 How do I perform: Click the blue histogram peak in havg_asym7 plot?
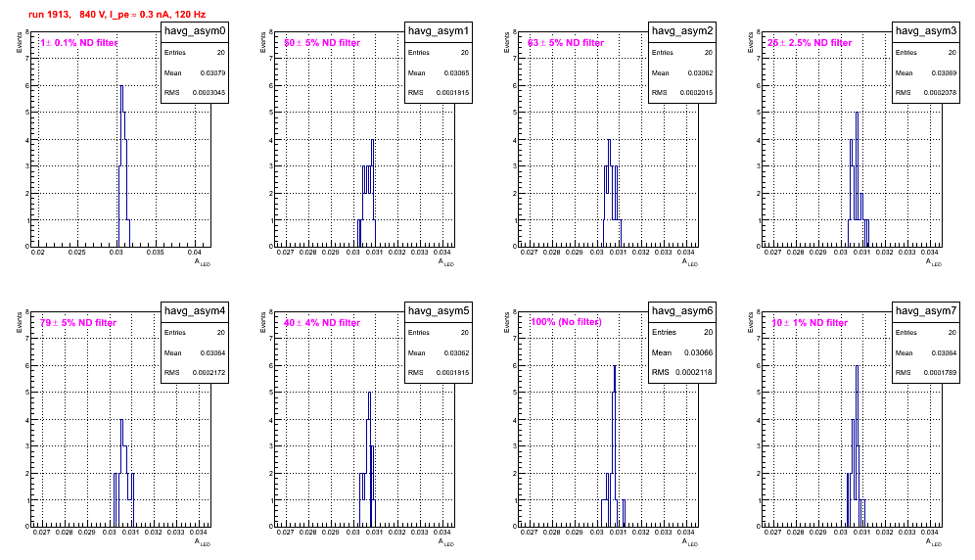click(x=857, y=367)
